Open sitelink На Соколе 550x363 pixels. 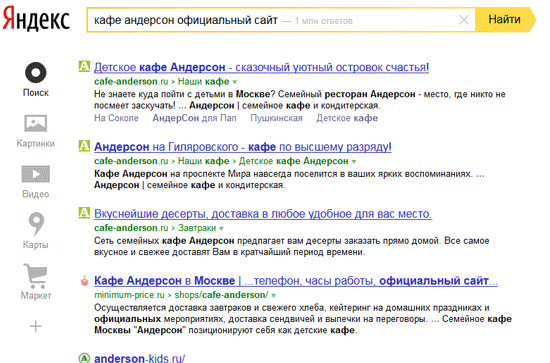(x=116, y=118)
